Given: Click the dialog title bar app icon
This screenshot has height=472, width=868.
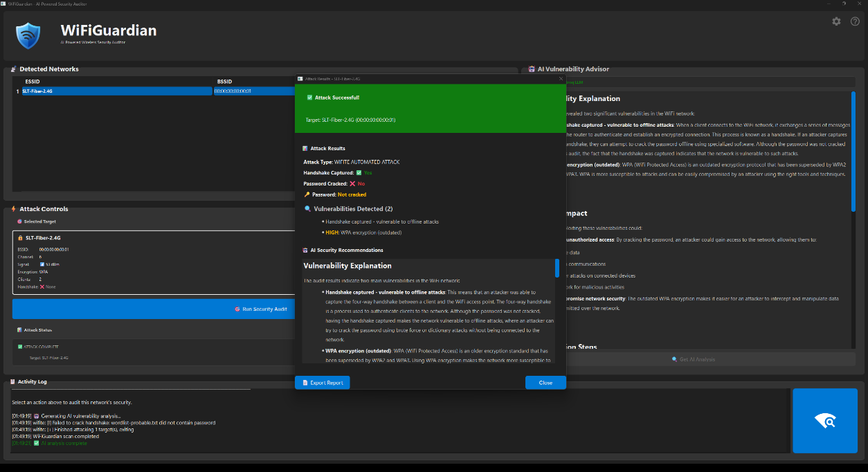Looking at the screenshot, I should pos(300,79).
